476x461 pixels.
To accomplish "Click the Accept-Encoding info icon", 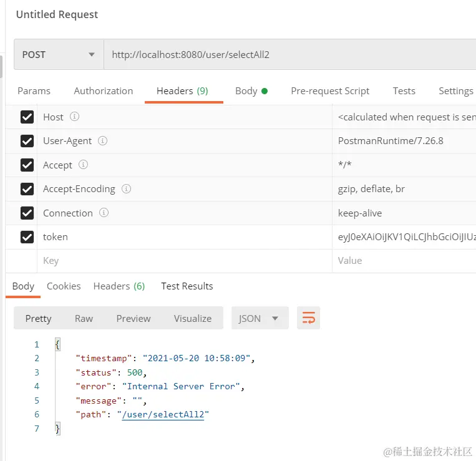I will pos(126,188).
